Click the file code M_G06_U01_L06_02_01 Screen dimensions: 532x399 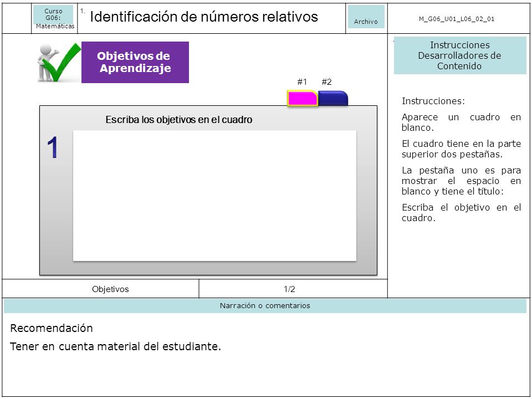(x=456, y=19)
